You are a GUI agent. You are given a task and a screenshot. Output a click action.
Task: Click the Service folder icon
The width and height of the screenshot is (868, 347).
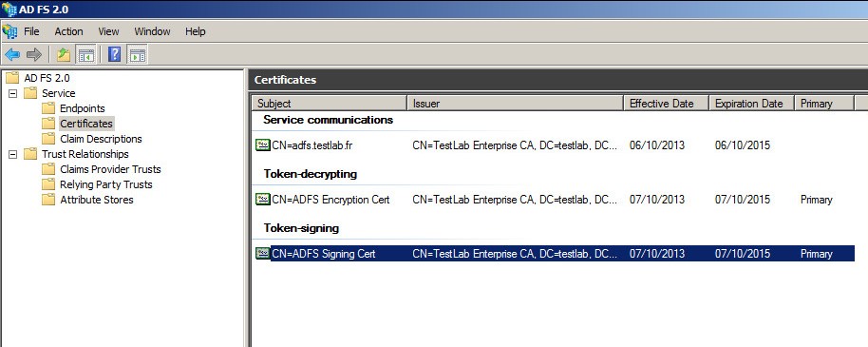tap(30, 93)
